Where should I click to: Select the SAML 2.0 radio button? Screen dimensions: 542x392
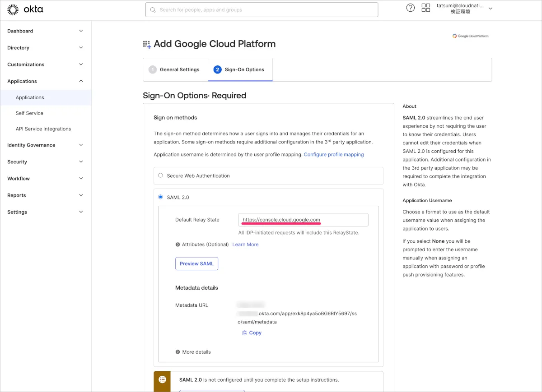click(160, 197)
